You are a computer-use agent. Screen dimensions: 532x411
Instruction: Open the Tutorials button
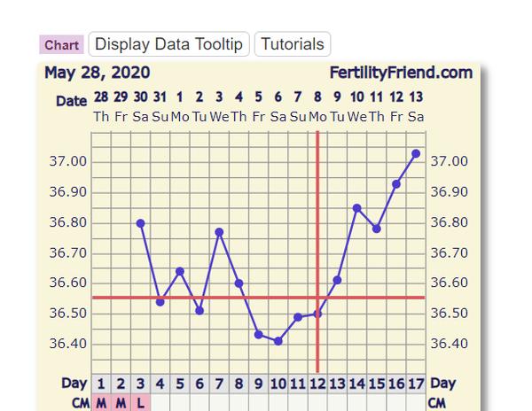click(x=293, y=43)
